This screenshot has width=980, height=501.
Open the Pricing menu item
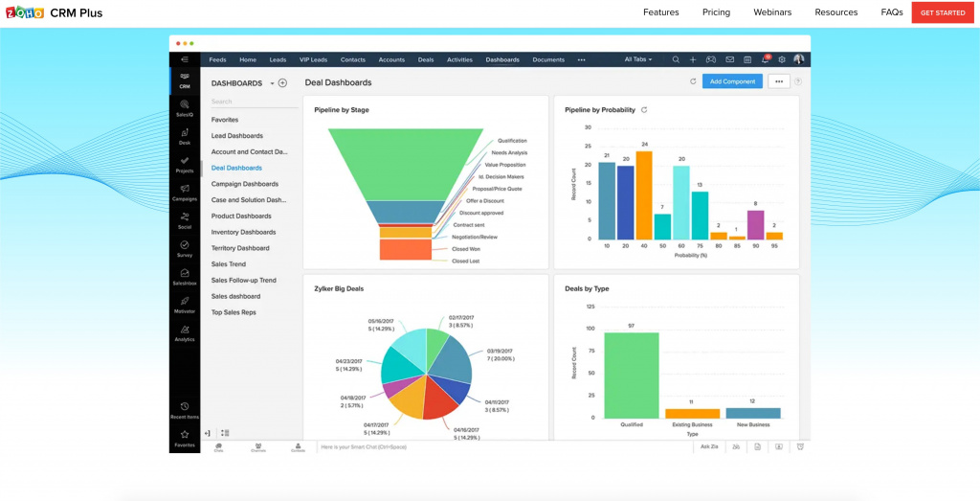point(716,12)
